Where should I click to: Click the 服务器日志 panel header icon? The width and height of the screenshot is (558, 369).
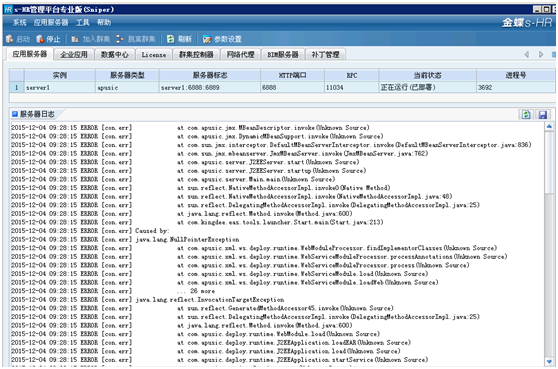15,114
